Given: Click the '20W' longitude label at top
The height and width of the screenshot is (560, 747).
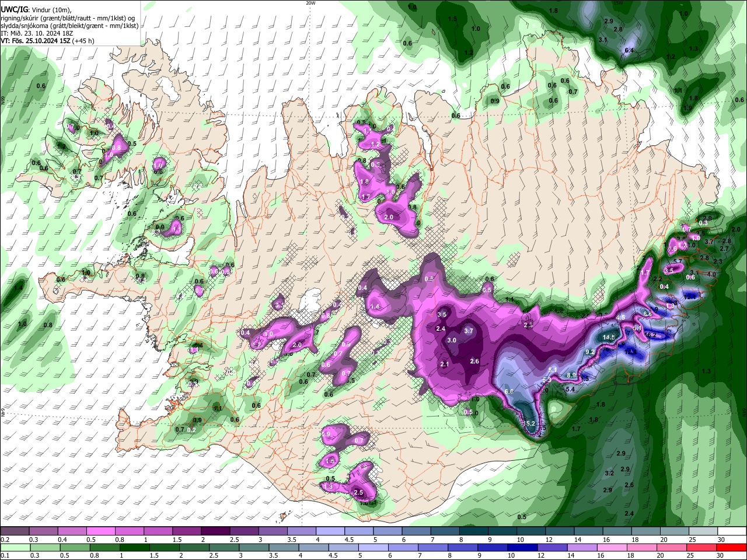Looking at the screenshot, I should click(x=310, y=2).
